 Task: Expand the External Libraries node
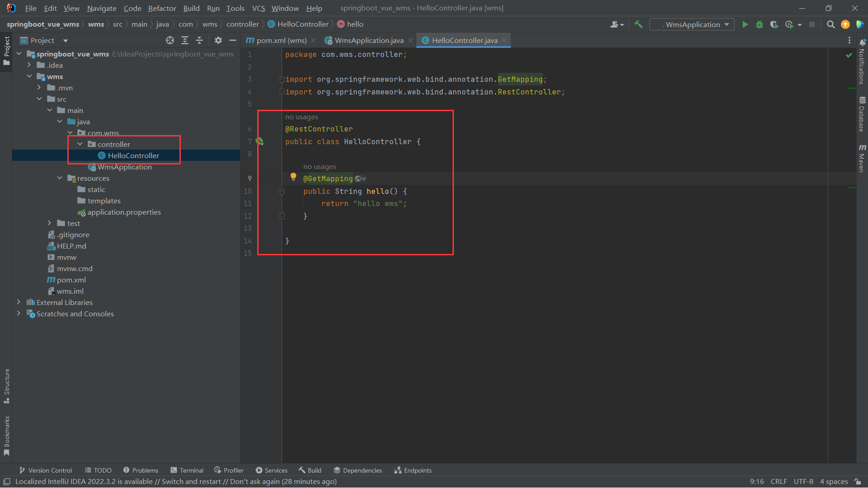click(19, 302)
